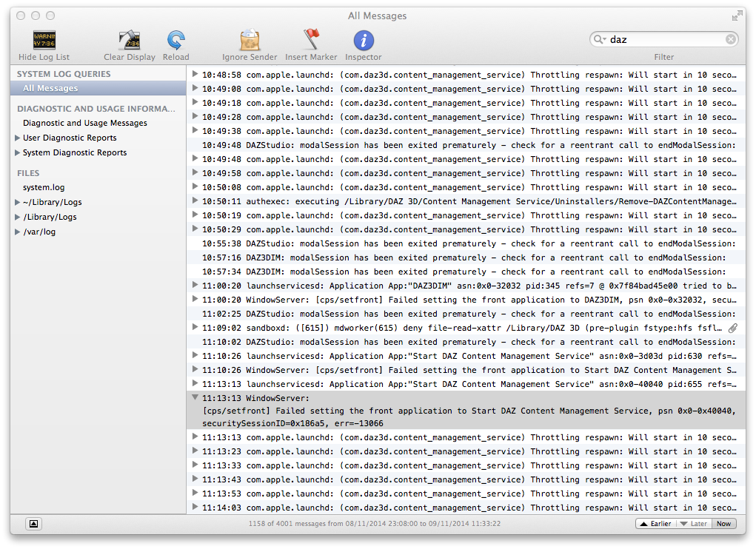Open the attachment paperclip on the sandboxd row
756x549 pixels.
(732, 328)
